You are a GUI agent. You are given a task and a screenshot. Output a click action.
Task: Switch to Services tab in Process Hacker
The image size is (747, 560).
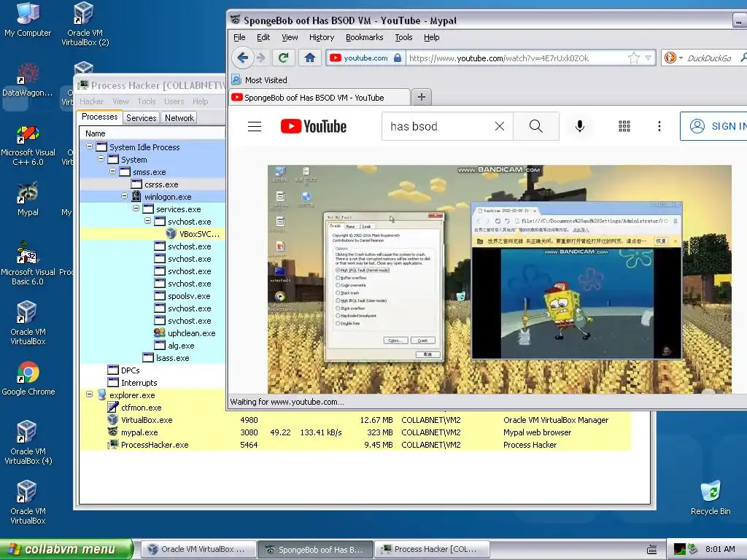tap(141, 117)
